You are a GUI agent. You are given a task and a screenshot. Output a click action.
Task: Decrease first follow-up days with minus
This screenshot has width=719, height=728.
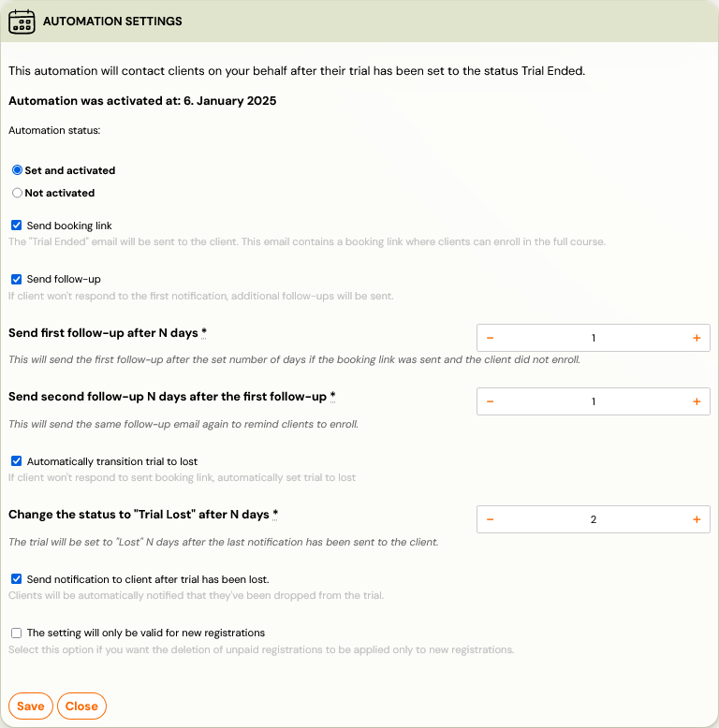(491, 338)
